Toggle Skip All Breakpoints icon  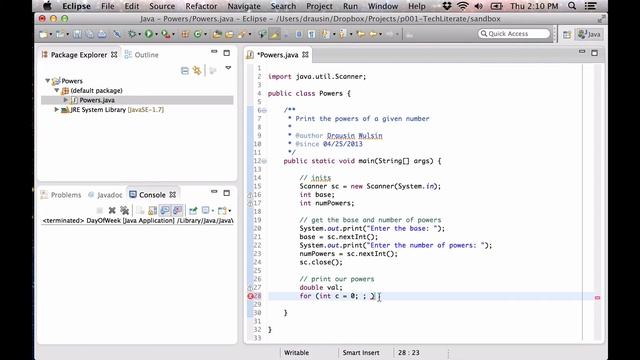click(117, 34)
